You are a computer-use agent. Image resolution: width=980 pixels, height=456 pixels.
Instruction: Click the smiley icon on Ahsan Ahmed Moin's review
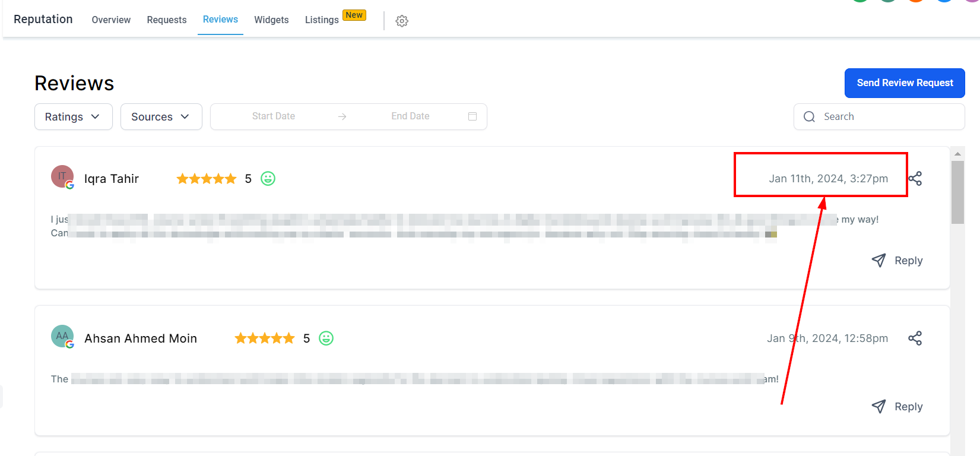pyautogui.click(x=326, y=338)
